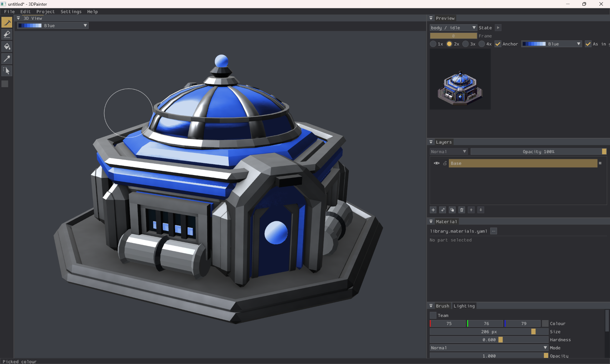
Task: Select 1x preview zoom
Action: pyautogui.click(x=433, y=44)
